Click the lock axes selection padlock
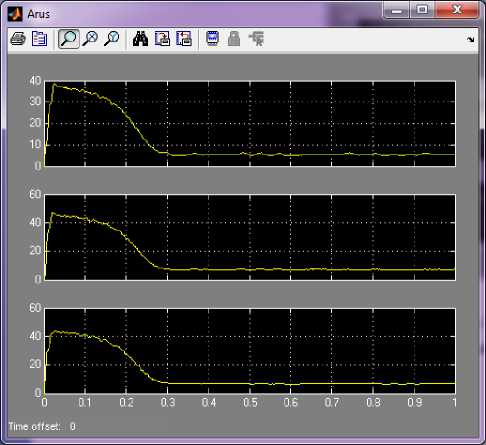The height and width of the screenshot is (445, 486). click(234, 39)
